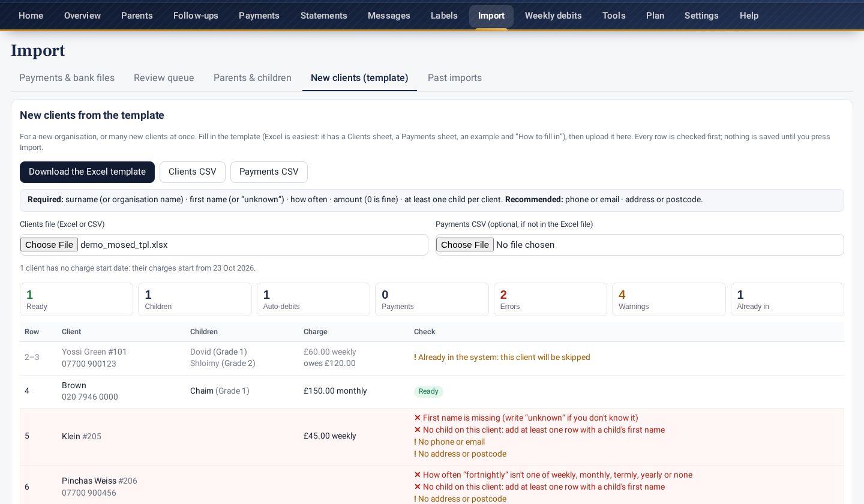The width and height of the screenshot is (864, 504).
Task: Download the Excel template
Action: click(x=87, y=172)
